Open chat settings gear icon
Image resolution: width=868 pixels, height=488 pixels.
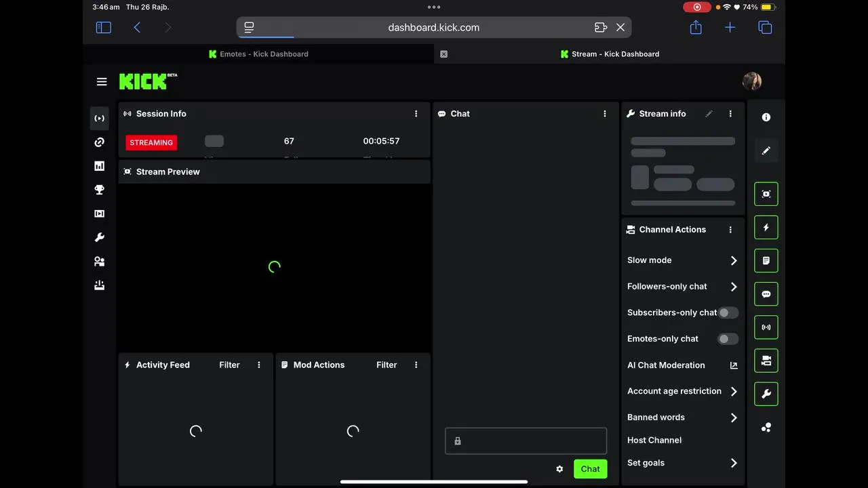click(559, 469)
